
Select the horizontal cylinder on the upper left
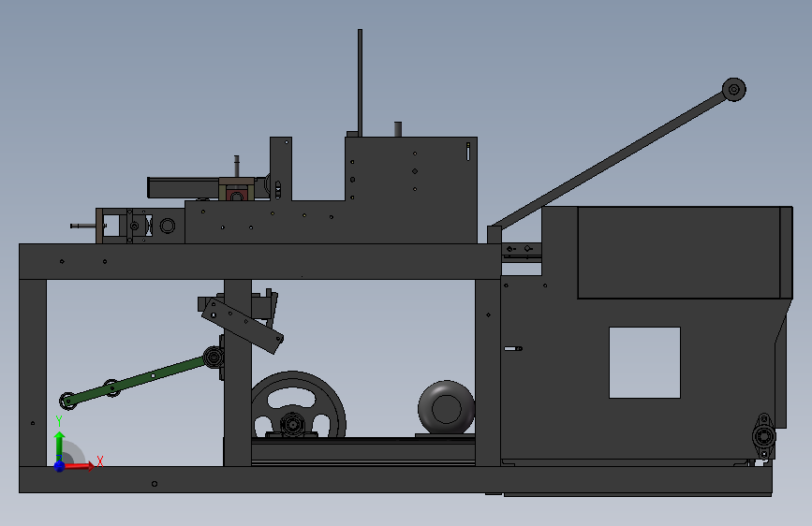(183, 187)
